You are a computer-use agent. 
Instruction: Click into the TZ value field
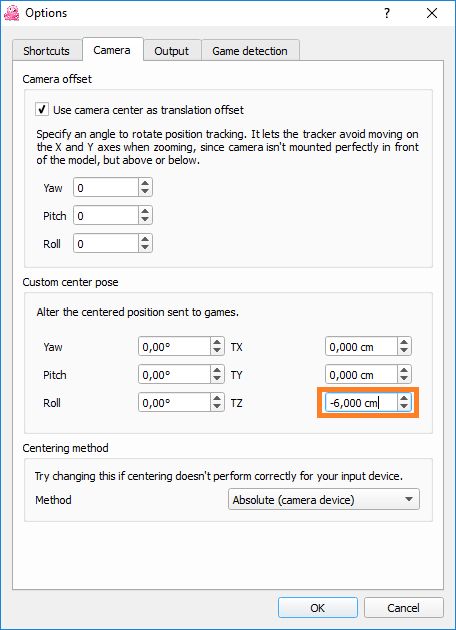pos(362,403)
